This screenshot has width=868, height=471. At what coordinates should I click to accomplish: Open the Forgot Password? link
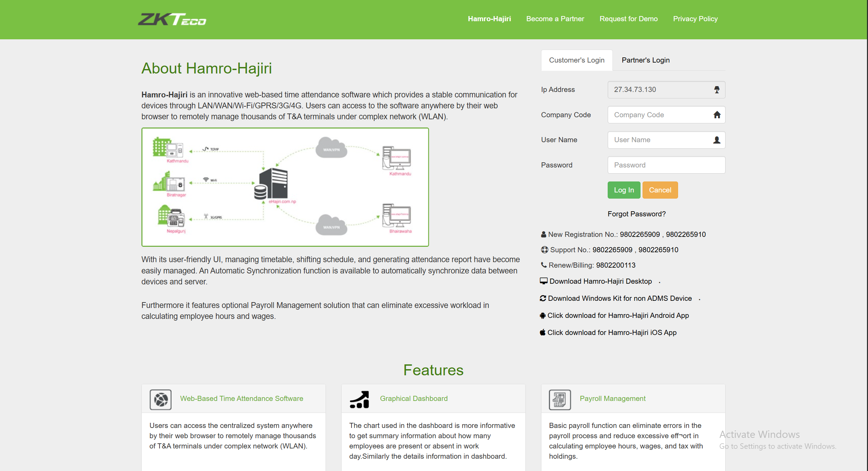636,214
